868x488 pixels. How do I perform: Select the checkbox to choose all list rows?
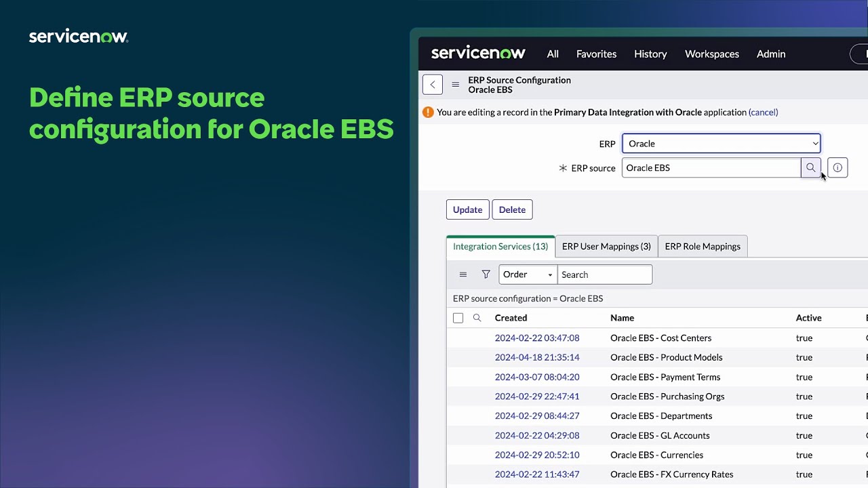[x=458, y=317]
